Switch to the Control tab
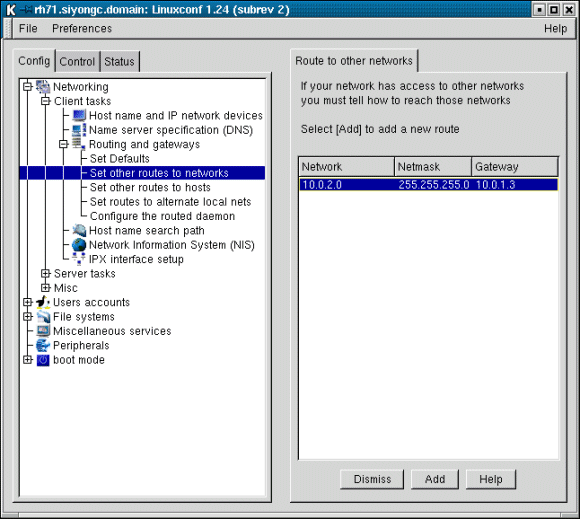This screenshot has width=580, height=519. pos(77,61)
